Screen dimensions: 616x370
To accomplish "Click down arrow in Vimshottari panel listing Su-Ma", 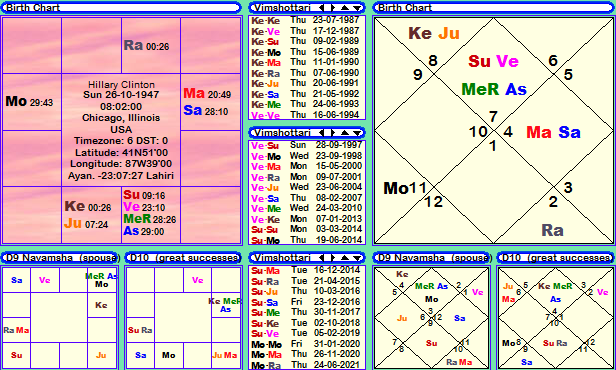I will 356,258.
